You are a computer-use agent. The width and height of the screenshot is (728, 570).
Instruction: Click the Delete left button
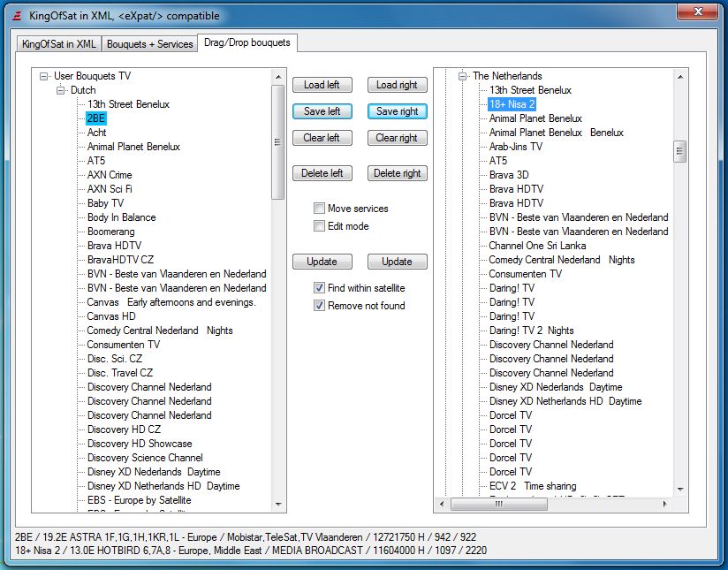click(x=322, y=173)
